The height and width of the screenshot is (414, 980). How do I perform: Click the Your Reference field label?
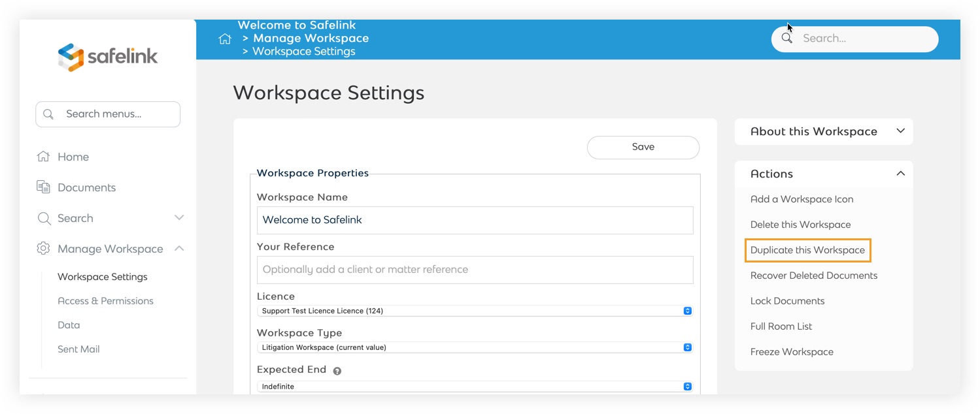coord(296,247)
